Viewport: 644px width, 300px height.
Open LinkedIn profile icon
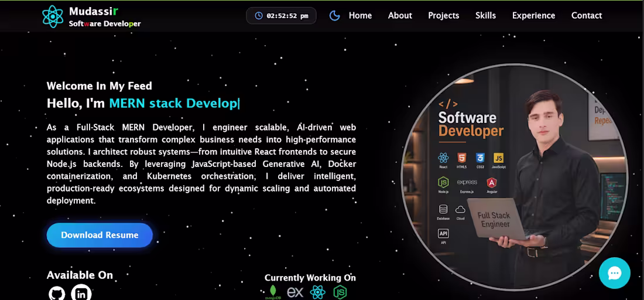coord(81,292)
